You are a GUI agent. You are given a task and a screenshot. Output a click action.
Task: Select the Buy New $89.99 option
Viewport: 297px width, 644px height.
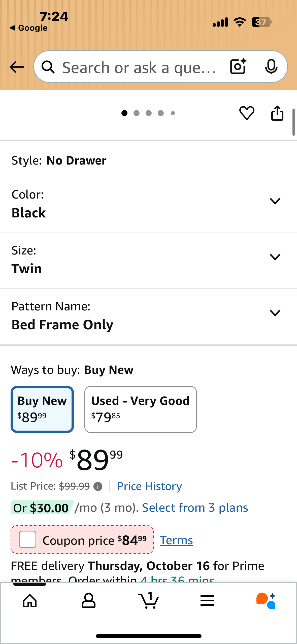tap(42, 409)
